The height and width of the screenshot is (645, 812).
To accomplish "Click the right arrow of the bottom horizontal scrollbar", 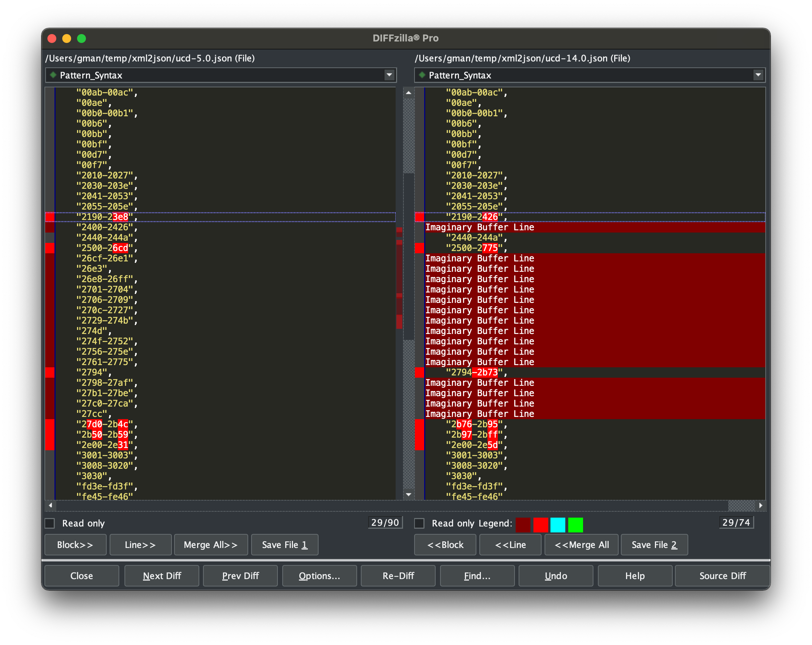I will pyautogui.click(x=761, y=506).
